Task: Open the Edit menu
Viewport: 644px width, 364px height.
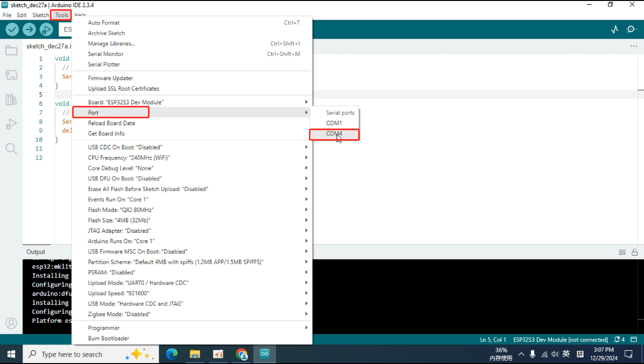Action: pyautogui.click(x=22, y=15)
